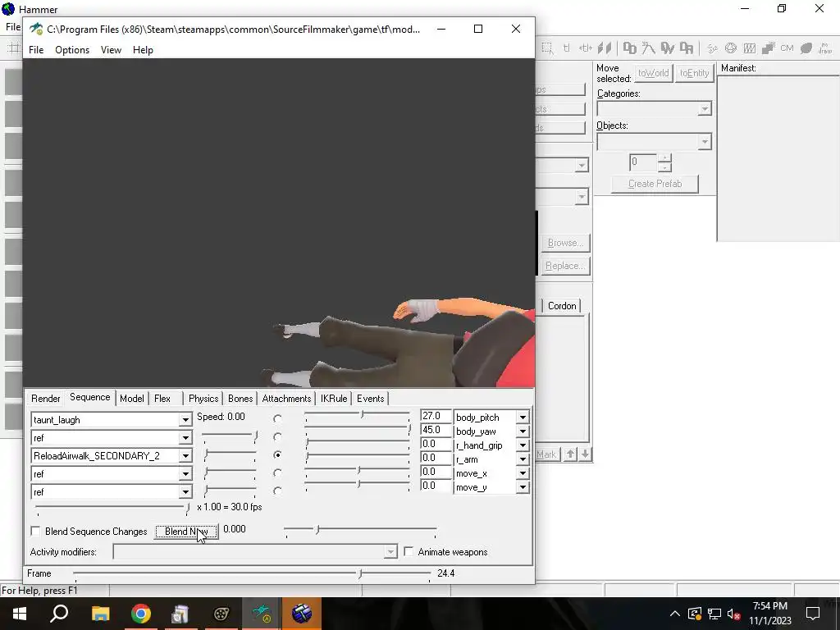Open the r_hand_grip parameter dropdown
Image resolution: width=840 pixels, height=630 pixels.
(523, 445)
